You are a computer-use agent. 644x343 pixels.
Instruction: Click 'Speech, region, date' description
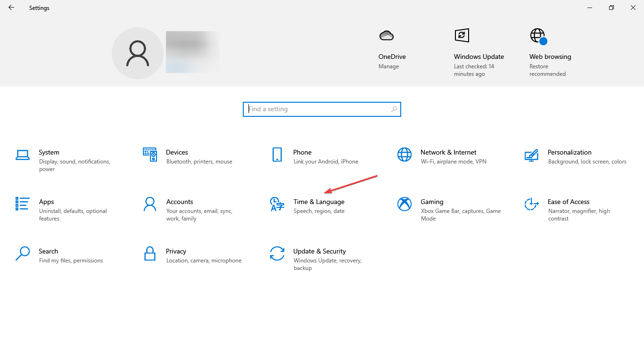(319, 211)
